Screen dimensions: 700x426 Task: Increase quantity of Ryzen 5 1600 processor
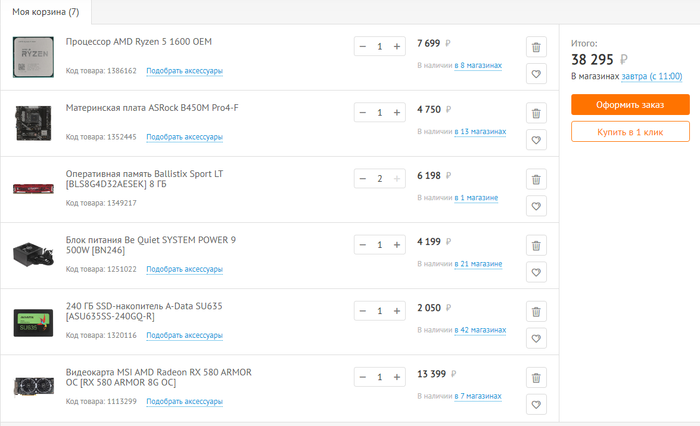pyautogui.click(x=396, y=46)
